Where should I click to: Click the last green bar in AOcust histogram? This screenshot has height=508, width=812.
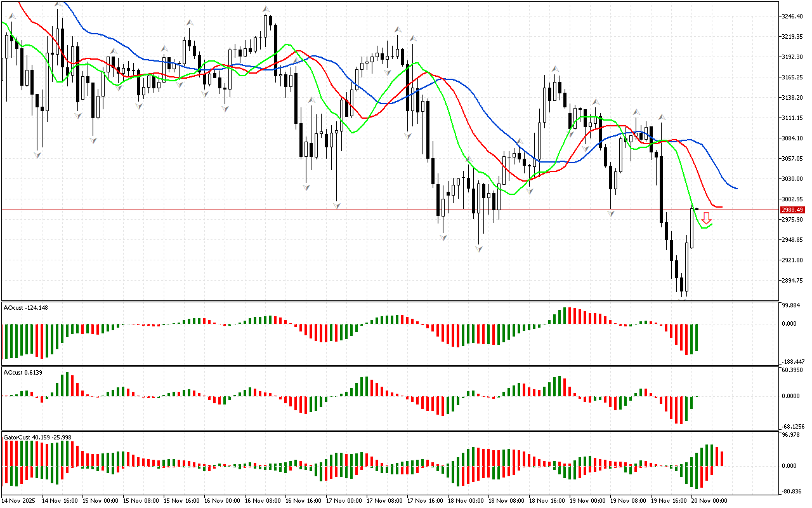[696, 337]
